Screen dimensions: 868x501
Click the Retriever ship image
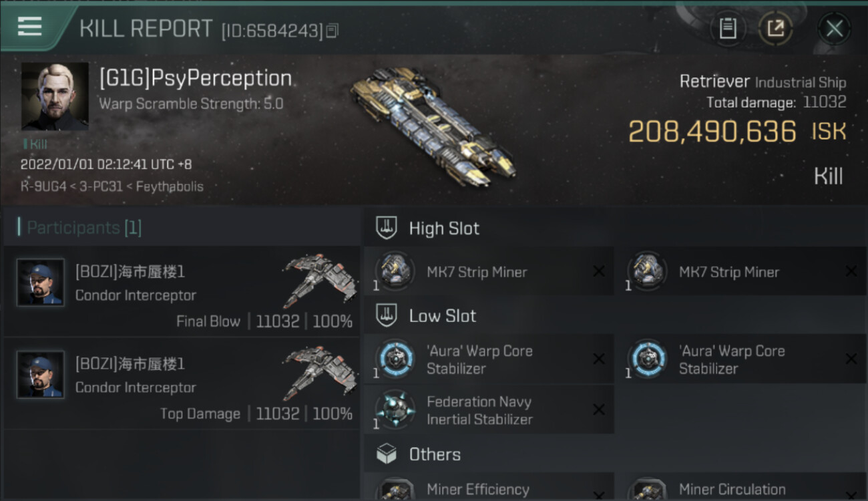433,127
